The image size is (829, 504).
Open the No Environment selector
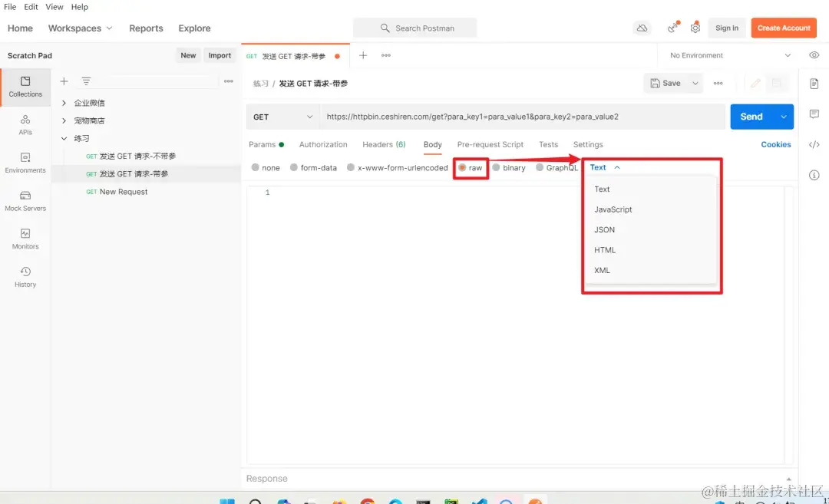[x=731, y=55]
